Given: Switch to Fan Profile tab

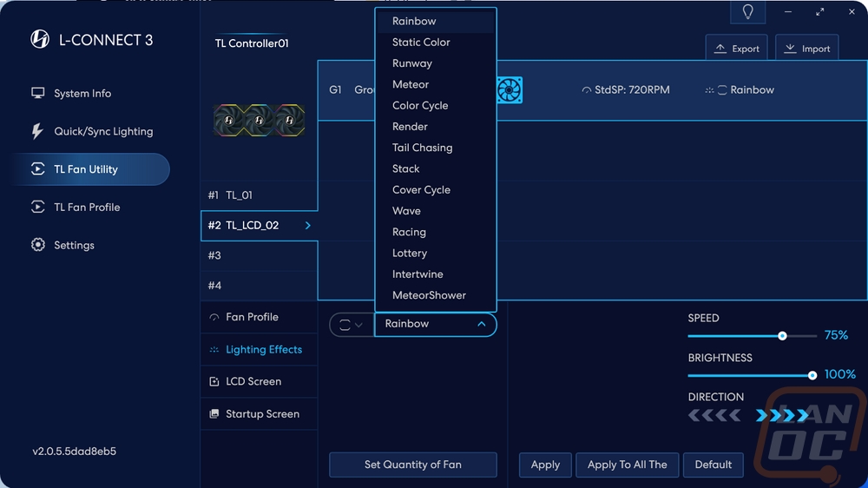Looking at the screenshot, I should [259, 317].
